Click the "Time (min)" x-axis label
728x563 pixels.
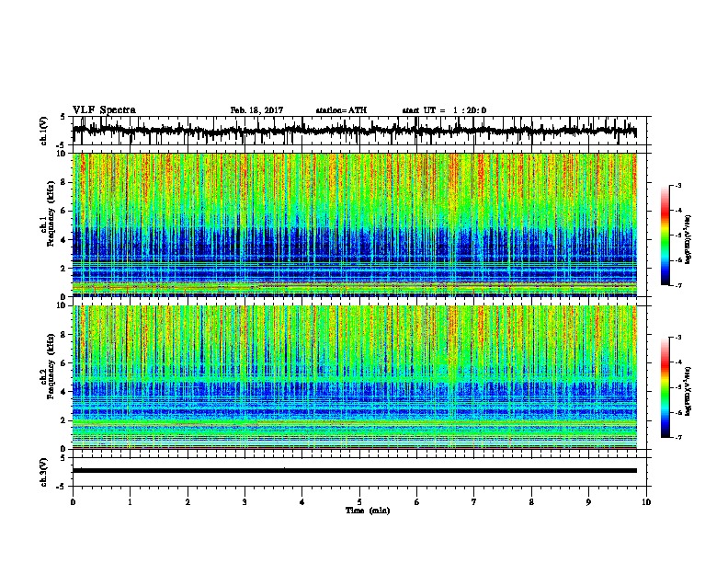click(x=368, y=511)
